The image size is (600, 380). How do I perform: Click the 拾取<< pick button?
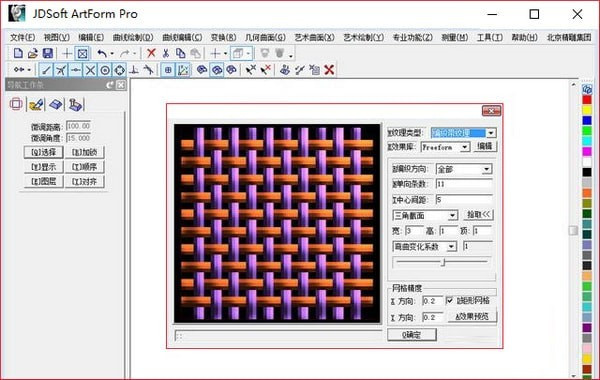click(x=478, y=215)
